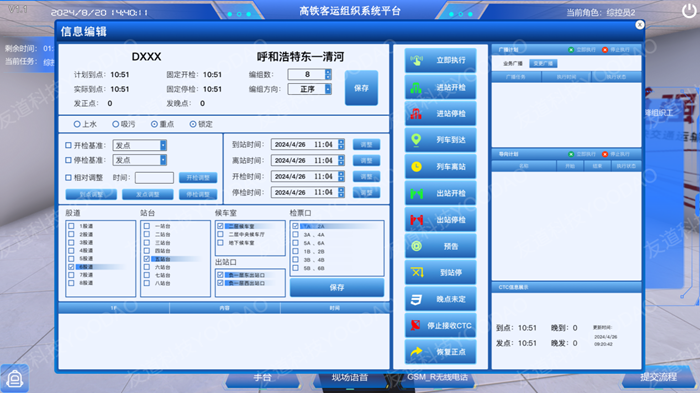Click the power icon at top right

pyautogui.click(x=688, y=11)
